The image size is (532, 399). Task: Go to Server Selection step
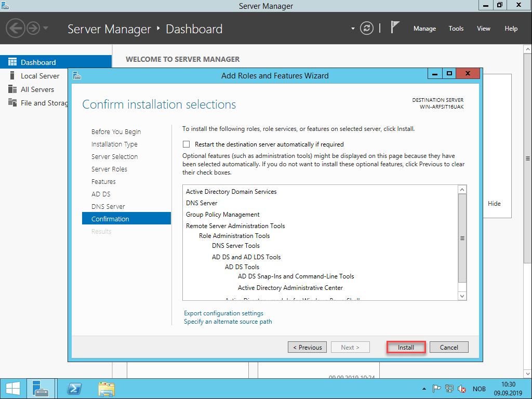click(114, 156)
